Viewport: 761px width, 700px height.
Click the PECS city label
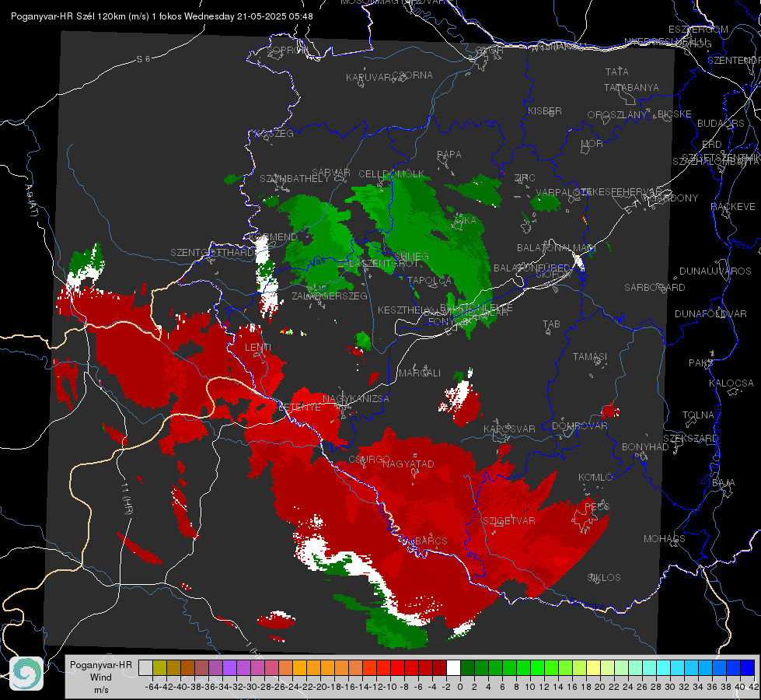pyautogui.click(x=597, y=506)
